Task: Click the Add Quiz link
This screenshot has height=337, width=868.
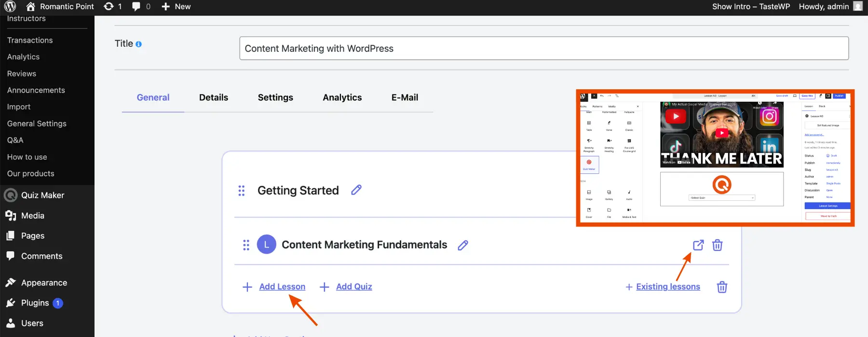Action: tap(354, 287)
